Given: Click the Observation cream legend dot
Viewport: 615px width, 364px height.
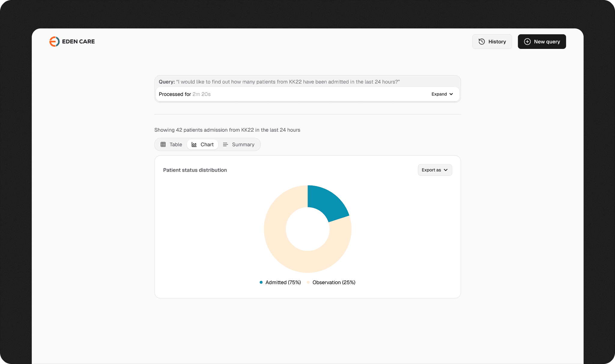Looking at the screenshot, I should pos(308,282).
